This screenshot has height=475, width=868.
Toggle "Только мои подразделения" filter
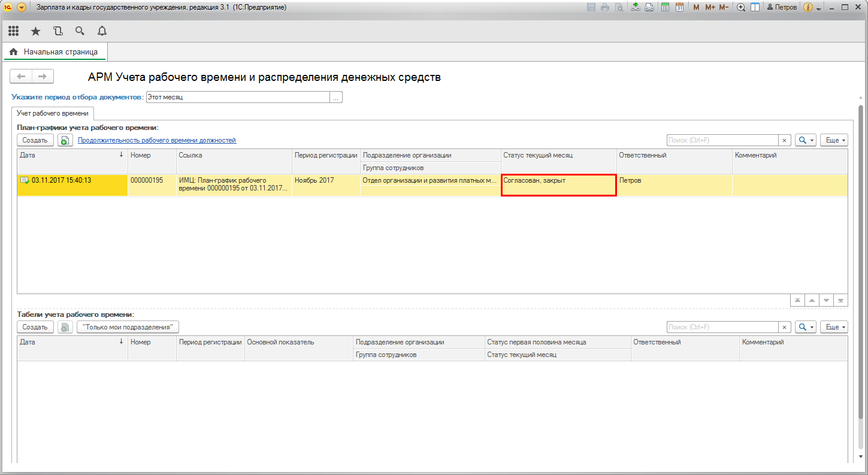pyautogui.click(x=128, y=327)
